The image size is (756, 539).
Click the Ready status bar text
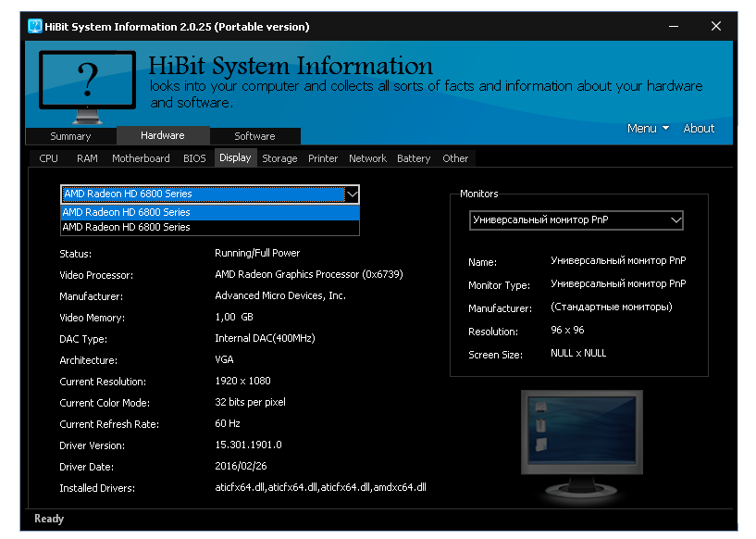[49, 519]
